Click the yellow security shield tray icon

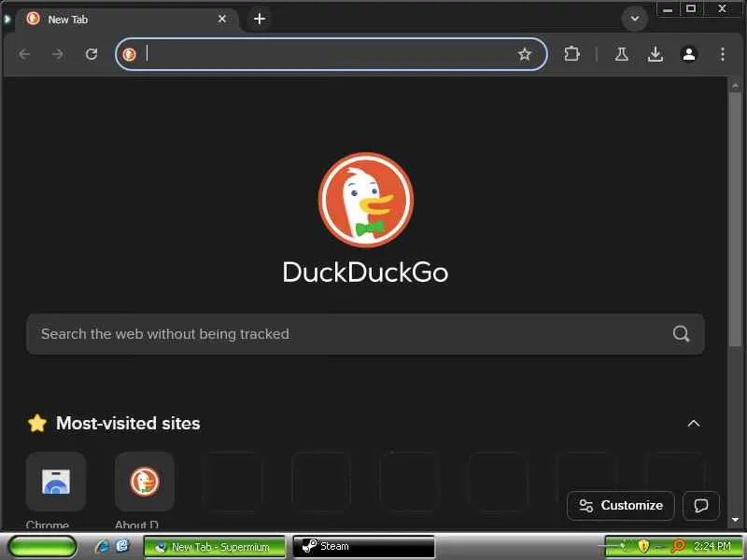coord(643,546)
